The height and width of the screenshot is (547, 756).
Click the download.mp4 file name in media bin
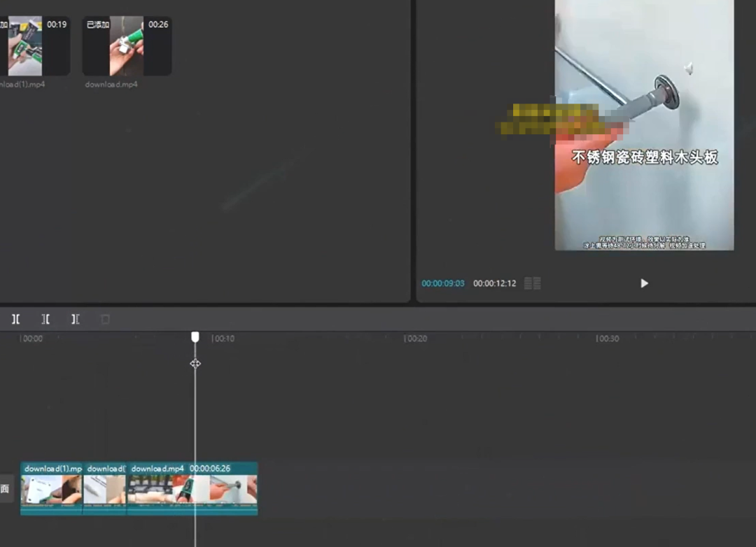tap(111, 85)
